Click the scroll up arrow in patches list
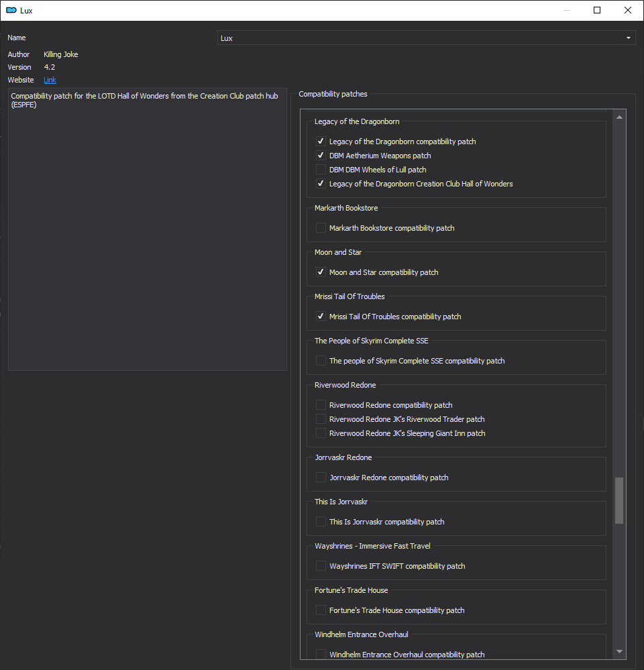Viewport: 644px width, 670px height. pyautogui.click(x=619, y=117)
